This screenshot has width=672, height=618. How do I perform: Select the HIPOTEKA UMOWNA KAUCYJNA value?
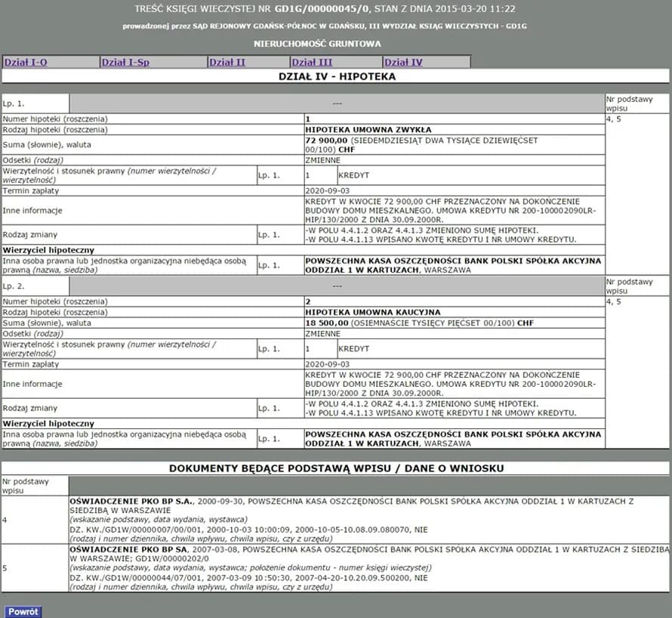[x=372, y=312]
